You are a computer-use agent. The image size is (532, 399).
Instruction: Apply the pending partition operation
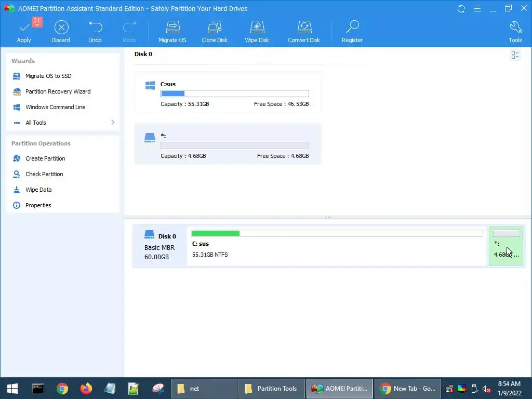pyautogui.click(x=24, y=32)
